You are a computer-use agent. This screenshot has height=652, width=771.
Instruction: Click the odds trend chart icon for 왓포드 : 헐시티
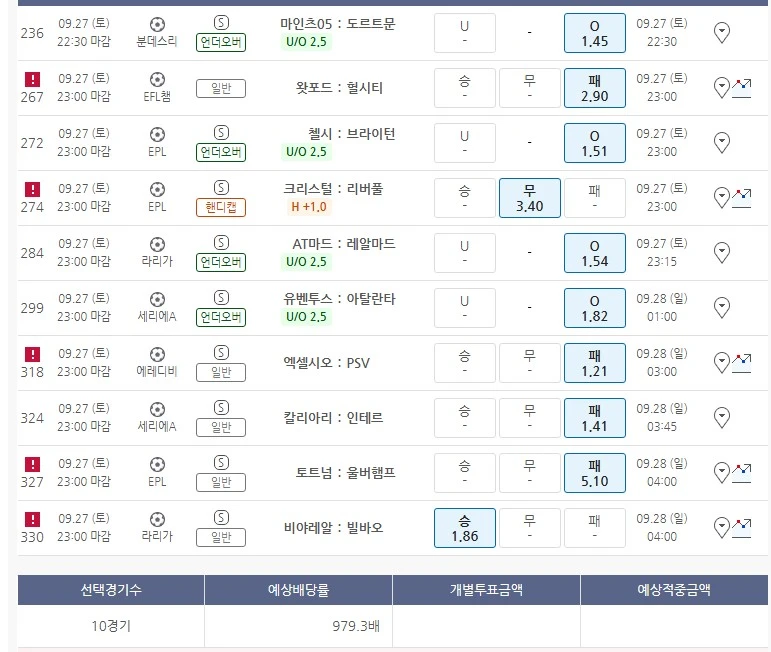point(741,87)
